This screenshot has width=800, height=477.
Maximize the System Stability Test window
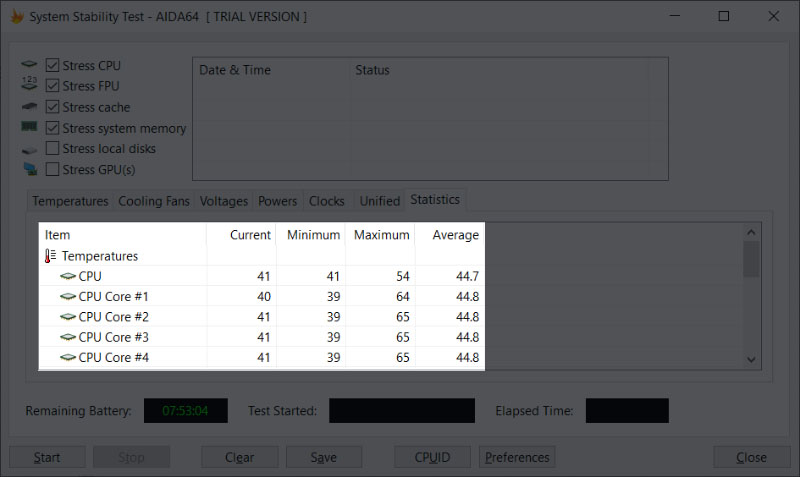(723, 16)
